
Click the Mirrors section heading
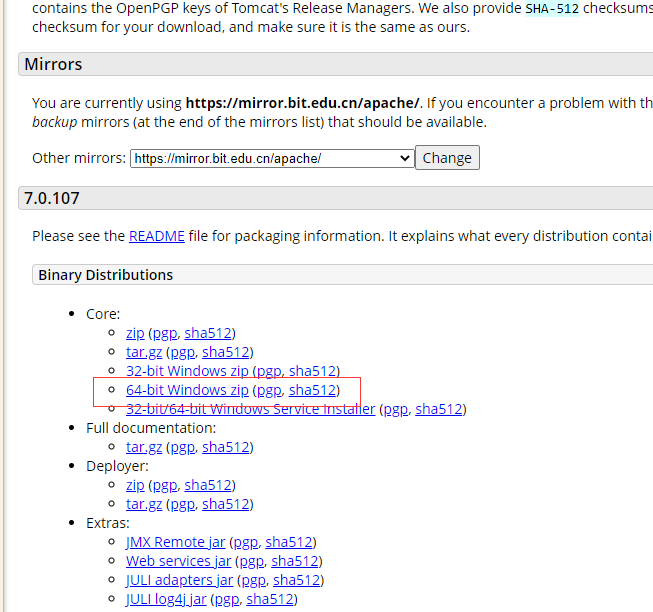[x=53, y=64]
